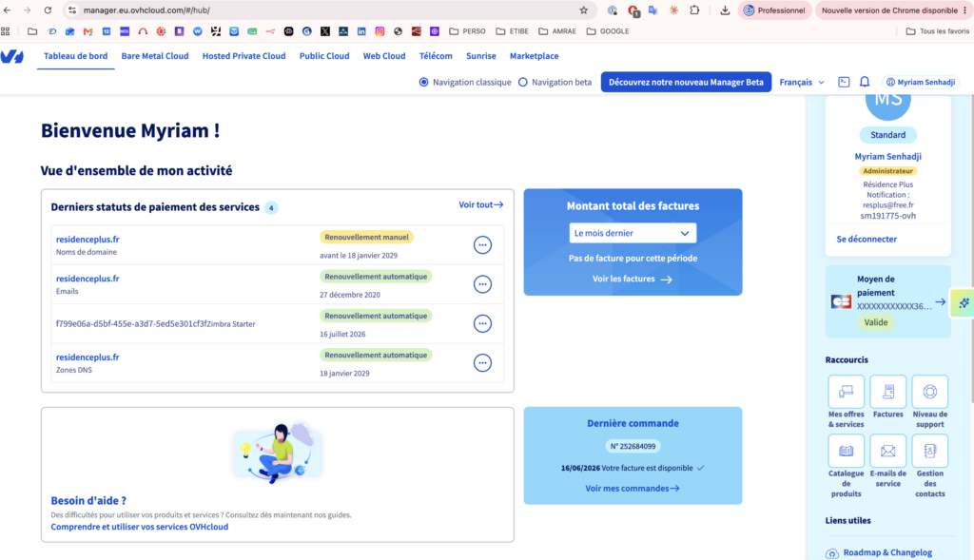Open actions menu for residenceplus.fr Noms de domaine
This screenshot has width=974, height=560.
482,245
